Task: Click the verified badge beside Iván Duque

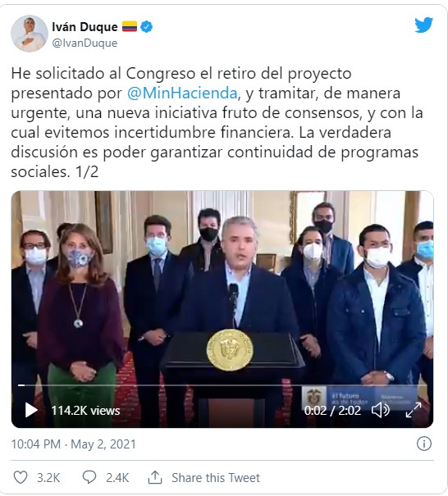Action: click(x=146, y=27)
